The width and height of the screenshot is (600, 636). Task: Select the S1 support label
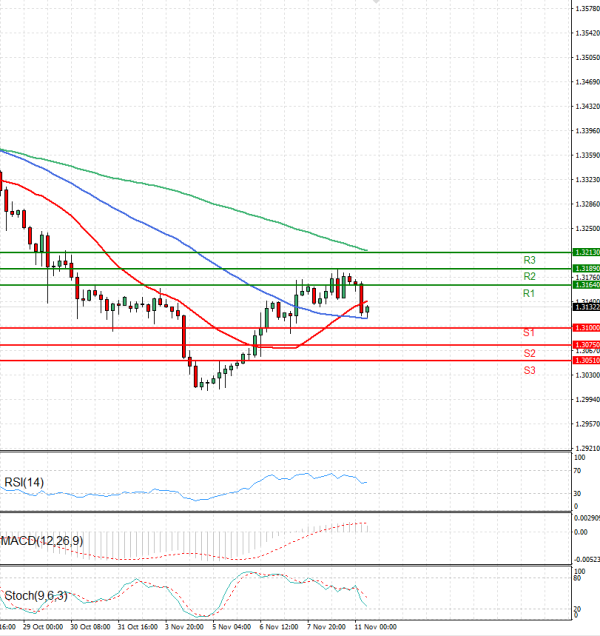click(529, 331)
